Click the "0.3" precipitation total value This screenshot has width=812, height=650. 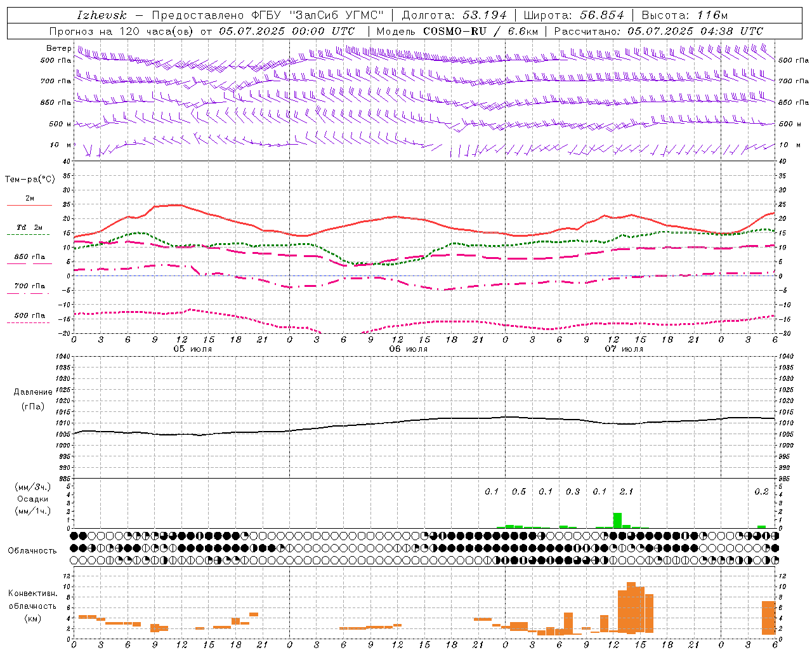pyautogui.click(x=573, y=491)
